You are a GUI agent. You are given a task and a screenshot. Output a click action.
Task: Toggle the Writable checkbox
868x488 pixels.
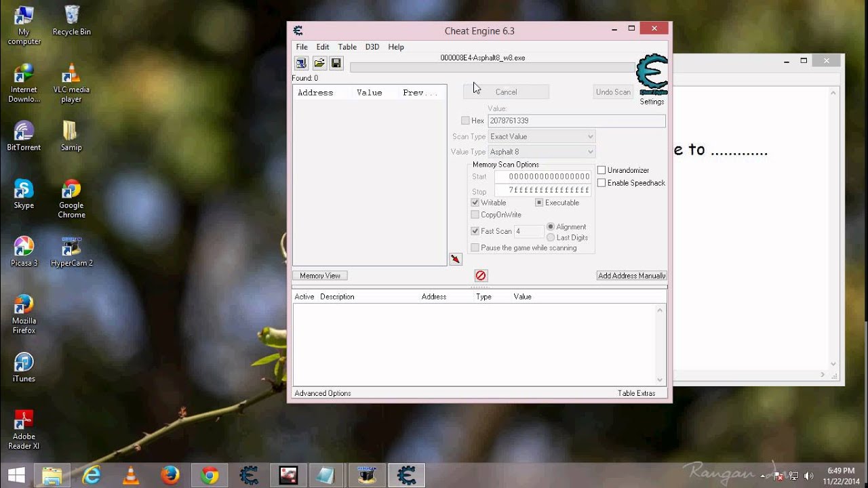(475, 203)
